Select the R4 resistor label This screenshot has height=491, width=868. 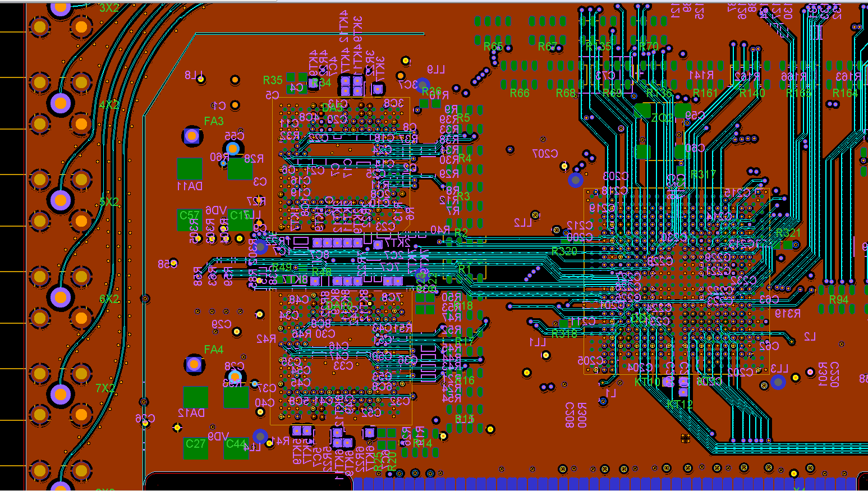click(x=465, y=159)
